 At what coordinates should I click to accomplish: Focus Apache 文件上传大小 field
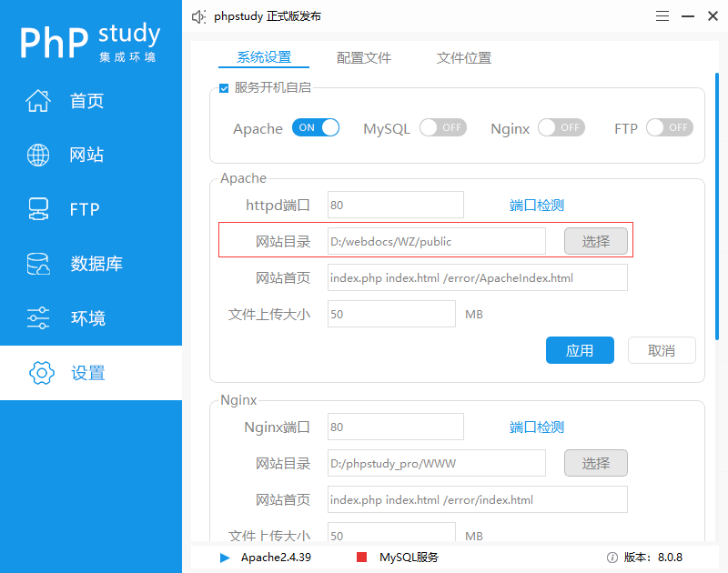coord(391,314)
